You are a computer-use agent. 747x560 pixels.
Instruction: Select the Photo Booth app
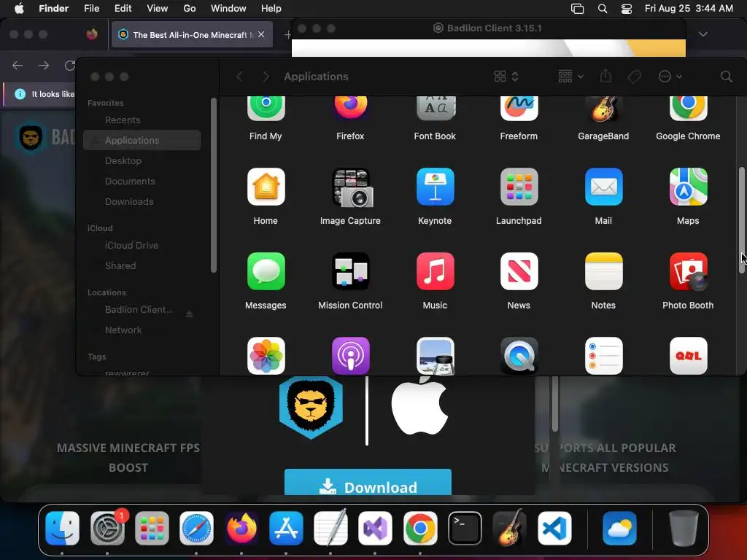point(689,271)
